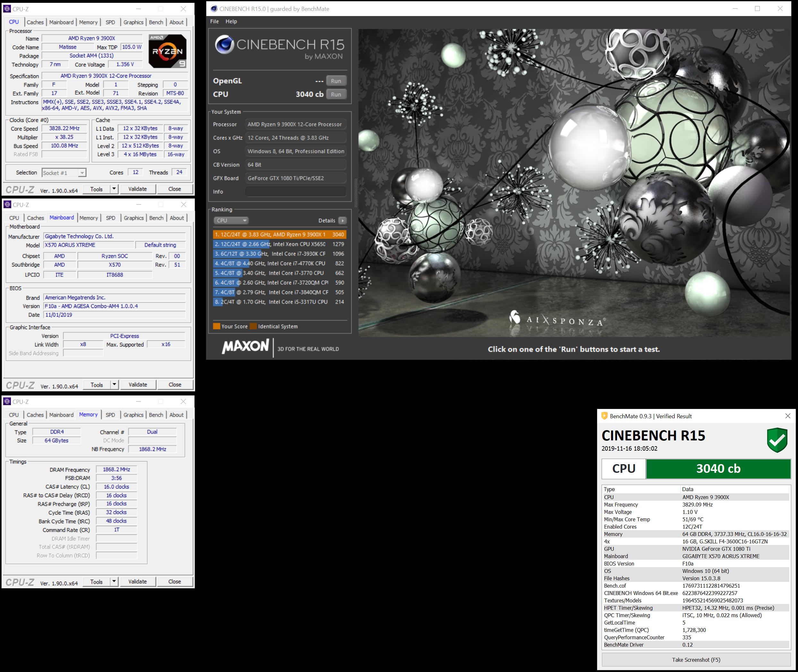Click the CPU-Z app icon in Mainboard window title bar
This screenshot has height=672, width=798.
coord(7,205)
